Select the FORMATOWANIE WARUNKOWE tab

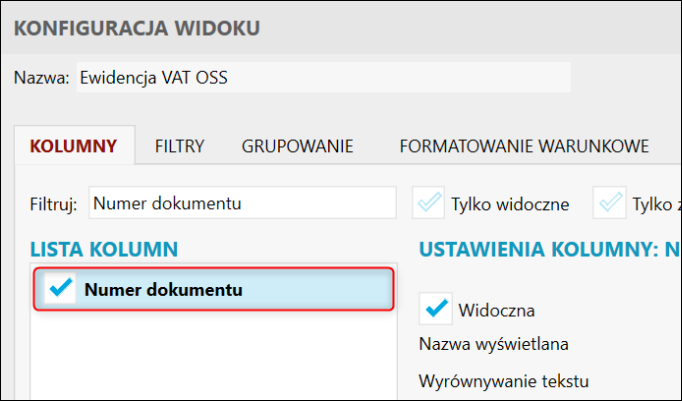pos(524,146)
